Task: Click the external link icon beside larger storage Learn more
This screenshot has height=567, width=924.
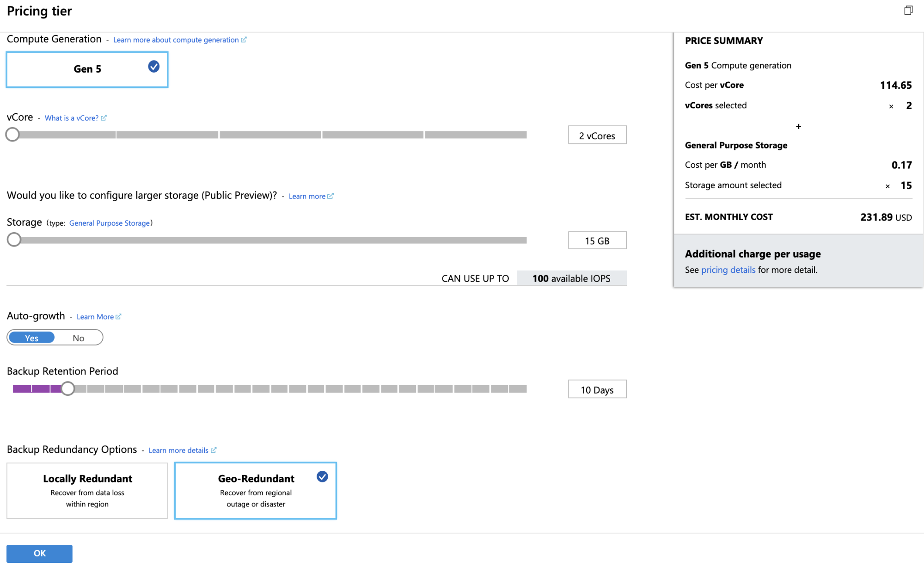Action: pyautogui.click(x=330, y=196)
